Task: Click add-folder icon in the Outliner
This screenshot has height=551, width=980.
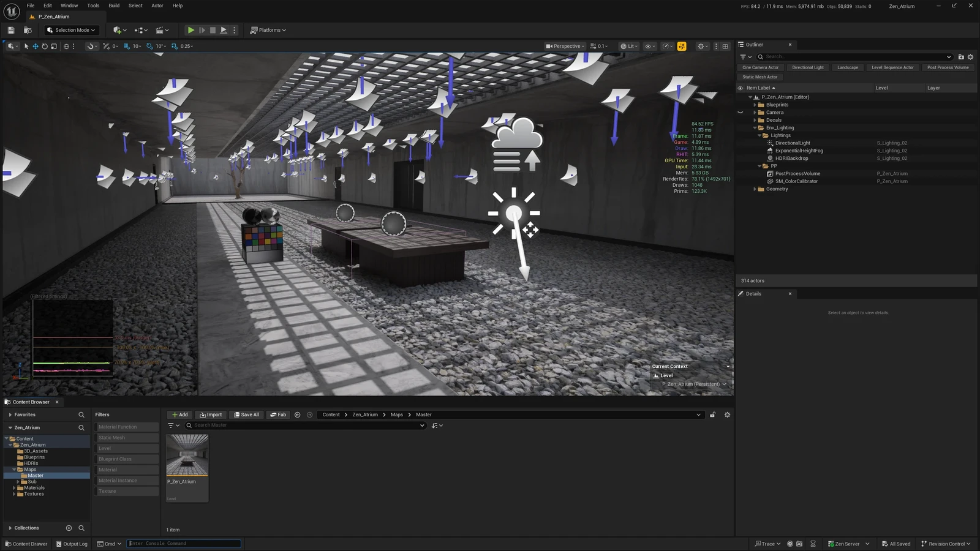Action: pos(961,57)
